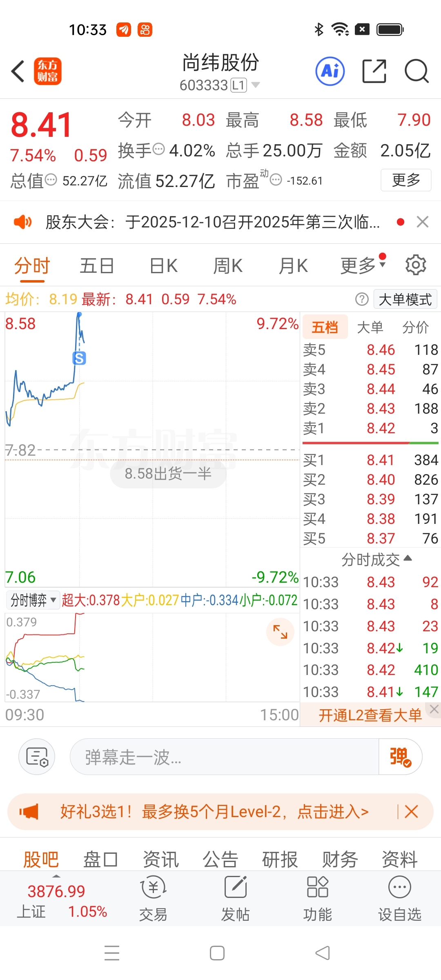The width and height of the screenshot is (441, 980).
Task: Toggle 大单模式 large order mode
Action: [x=405, y=299]
